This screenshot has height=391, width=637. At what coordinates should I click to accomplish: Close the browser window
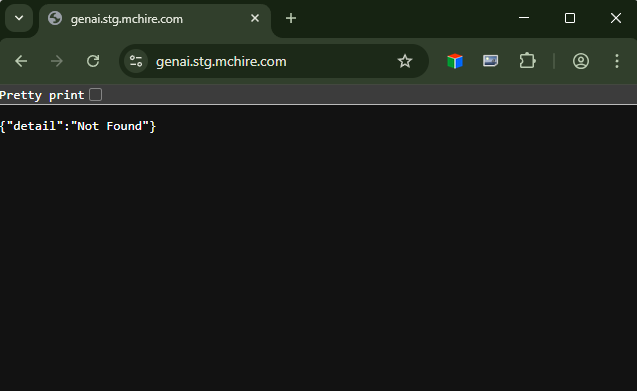point(616,18)
